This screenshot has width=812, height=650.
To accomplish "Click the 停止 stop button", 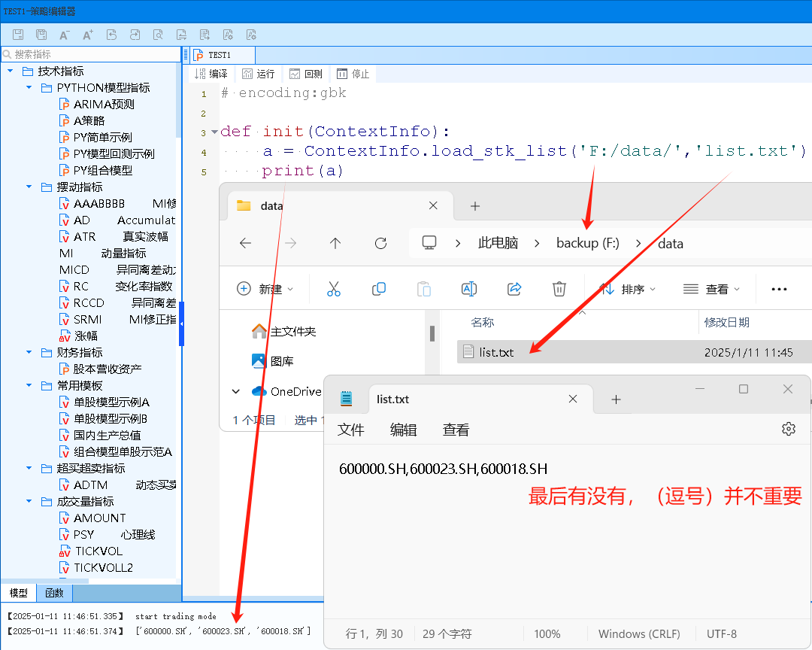I will click(353, 74).
